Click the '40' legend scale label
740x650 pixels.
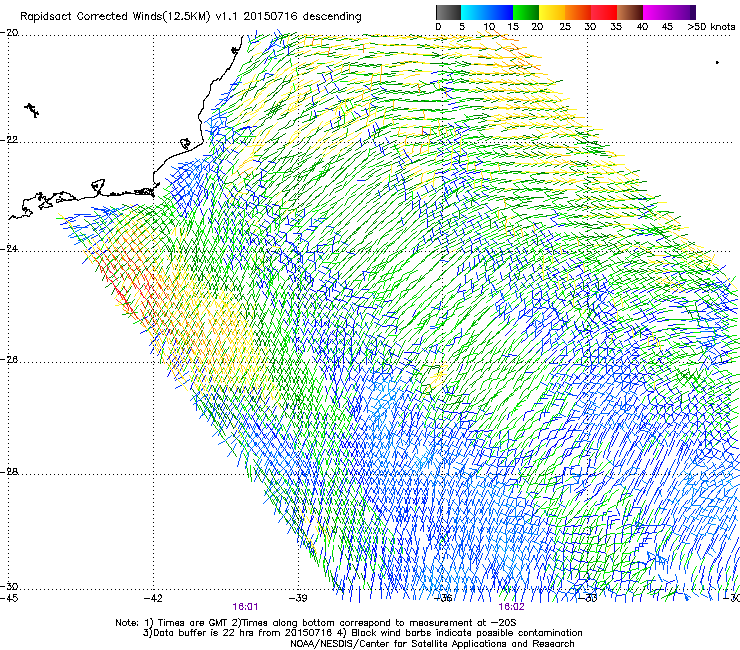[642, 27]
